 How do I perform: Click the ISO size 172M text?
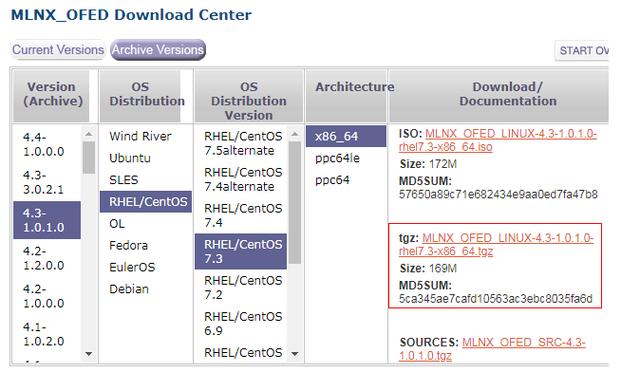(x=443, y=164)
